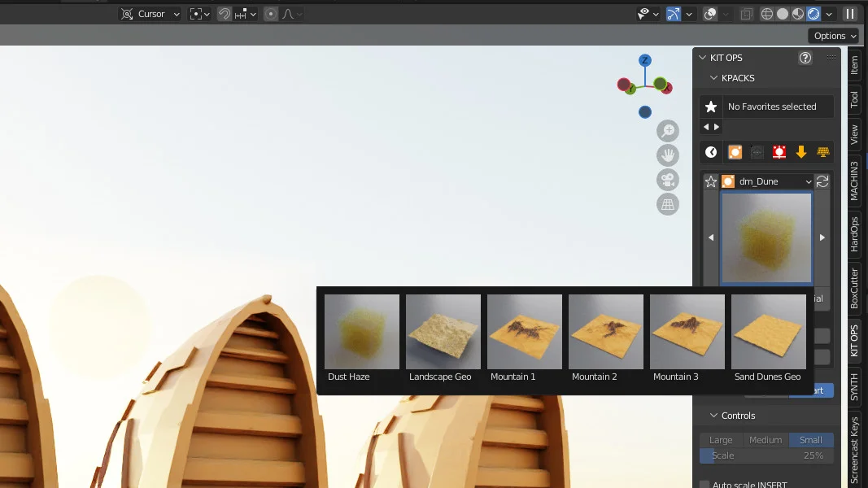The image size is (868, 488).
Task: Click the hand pan-view icon in the viewport
Action: (x=668, y=155)
